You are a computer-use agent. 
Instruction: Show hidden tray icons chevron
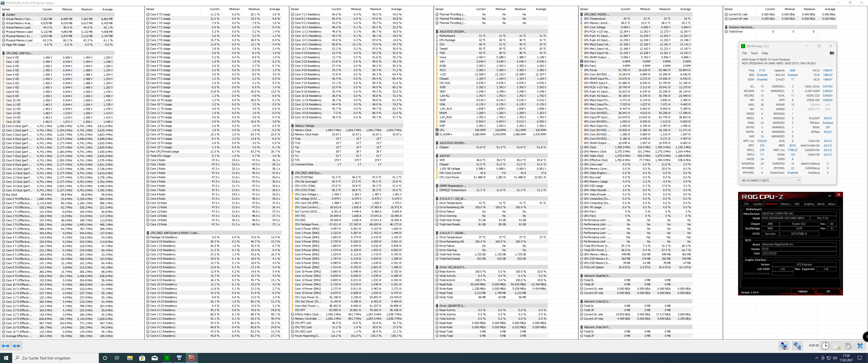click(x=817, y=358)
